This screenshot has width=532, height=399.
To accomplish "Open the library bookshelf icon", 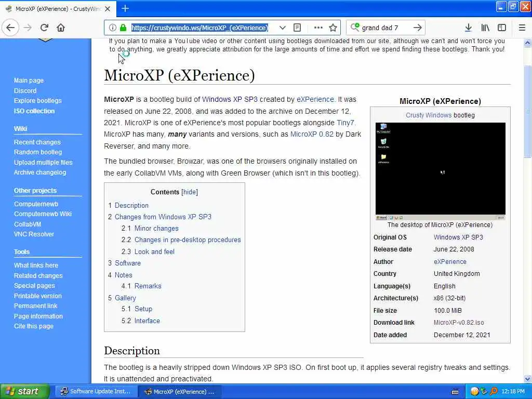I will [x=485, y=28].
